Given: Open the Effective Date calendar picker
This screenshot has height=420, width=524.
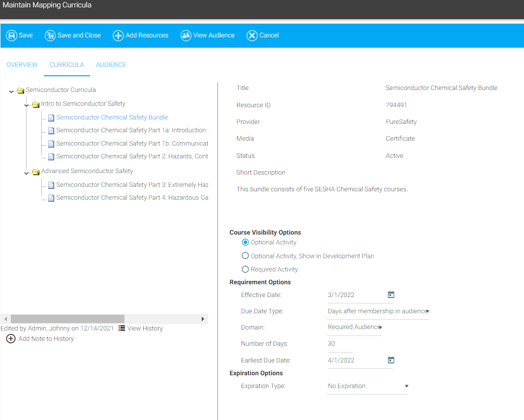Looking at the screenshot, I should (391, 295).
